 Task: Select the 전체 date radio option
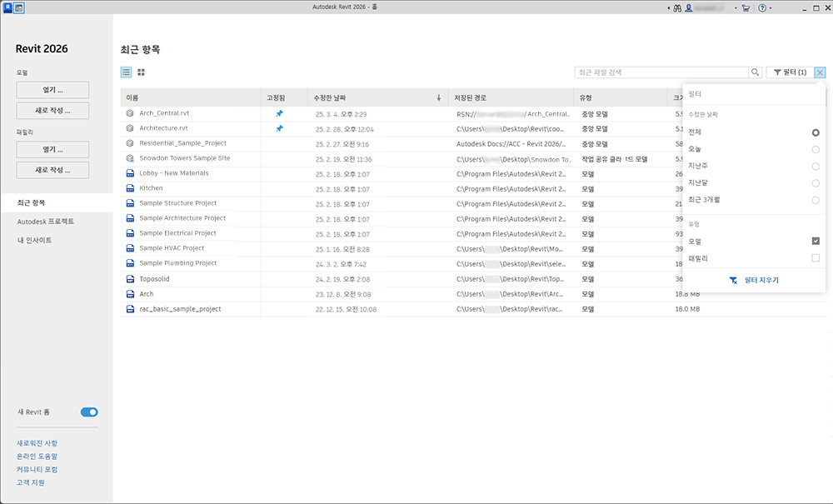click(816, 132)
